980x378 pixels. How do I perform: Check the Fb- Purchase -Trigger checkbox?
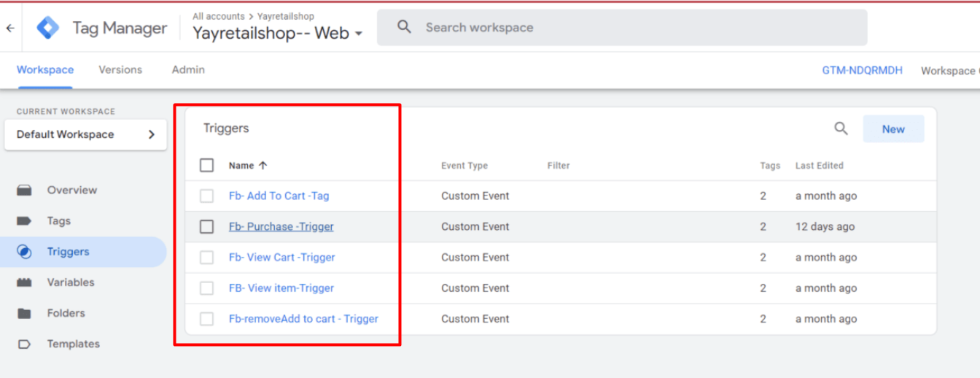click(207, 227)
